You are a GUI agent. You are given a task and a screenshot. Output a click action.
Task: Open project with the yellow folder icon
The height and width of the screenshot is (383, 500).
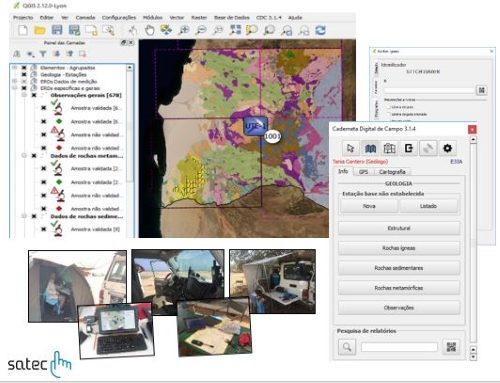(40, 30)
